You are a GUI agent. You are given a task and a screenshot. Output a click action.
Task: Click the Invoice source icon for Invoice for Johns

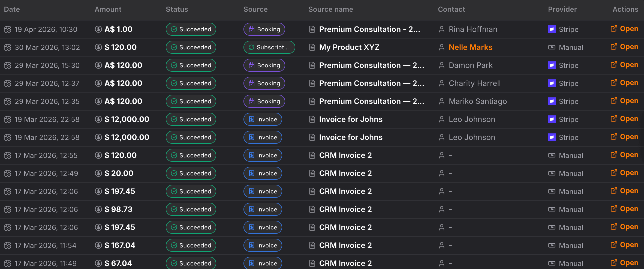pyautogui.click(x=251, y=119)
